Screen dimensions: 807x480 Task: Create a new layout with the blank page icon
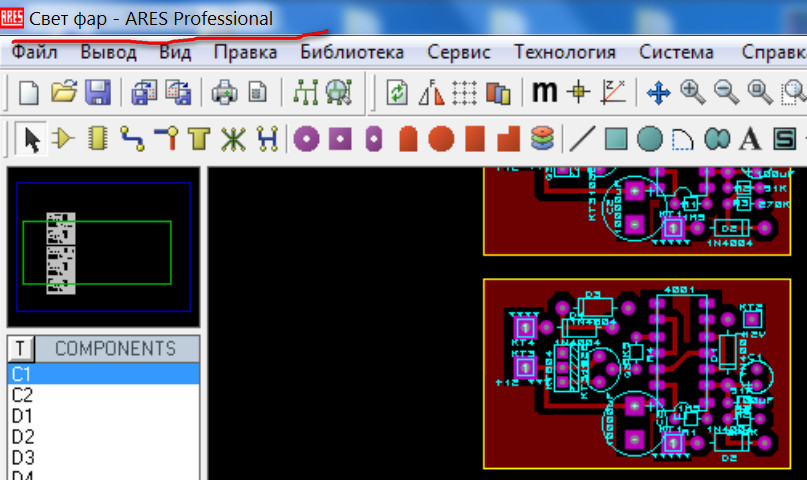point(29,93)
